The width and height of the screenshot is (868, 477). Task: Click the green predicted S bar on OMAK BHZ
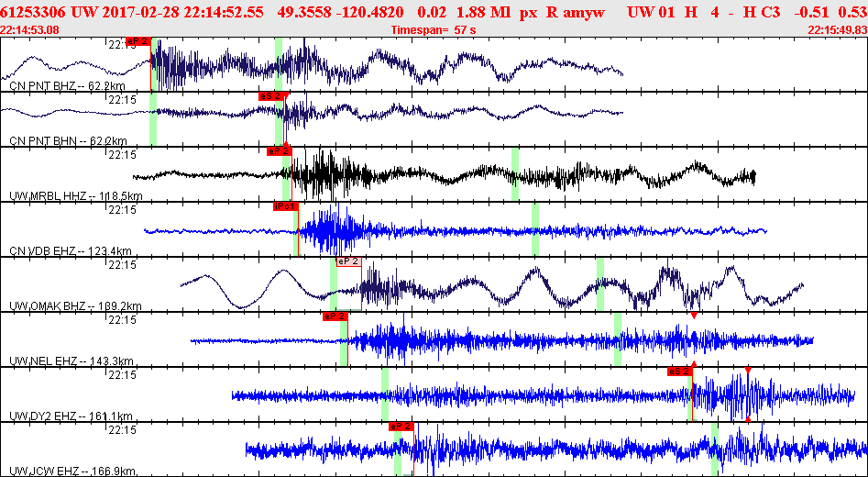click(x=600, y=284)
